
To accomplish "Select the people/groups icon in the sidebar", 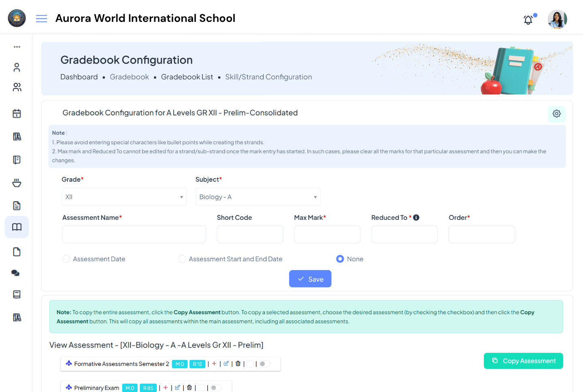I will coord(17,87).
